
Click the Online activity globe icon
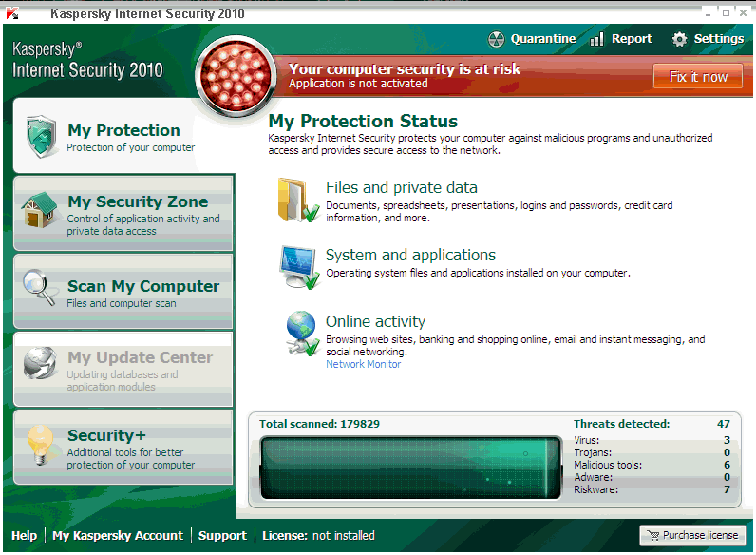pos(300,334)
